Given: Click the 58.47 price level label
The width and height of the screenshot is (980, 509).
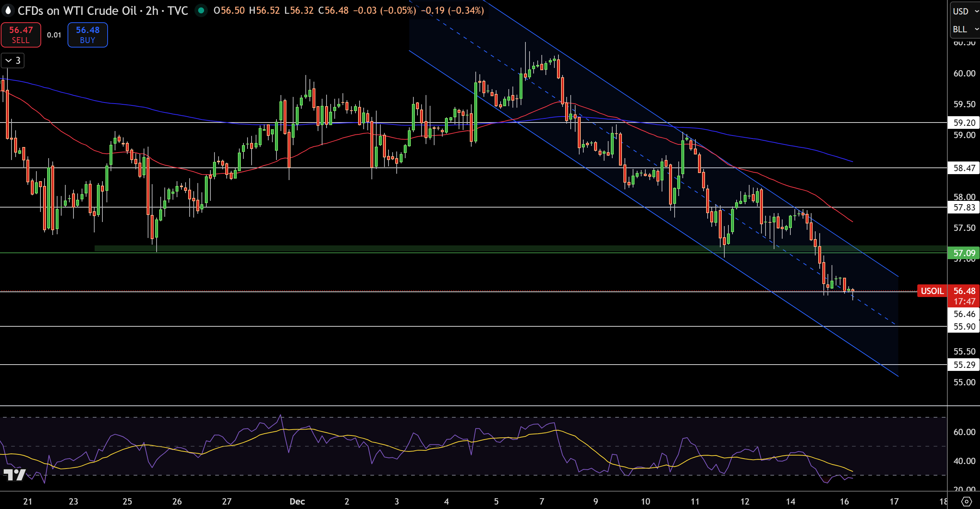Looking at the screenshot, I should [964, 168].
